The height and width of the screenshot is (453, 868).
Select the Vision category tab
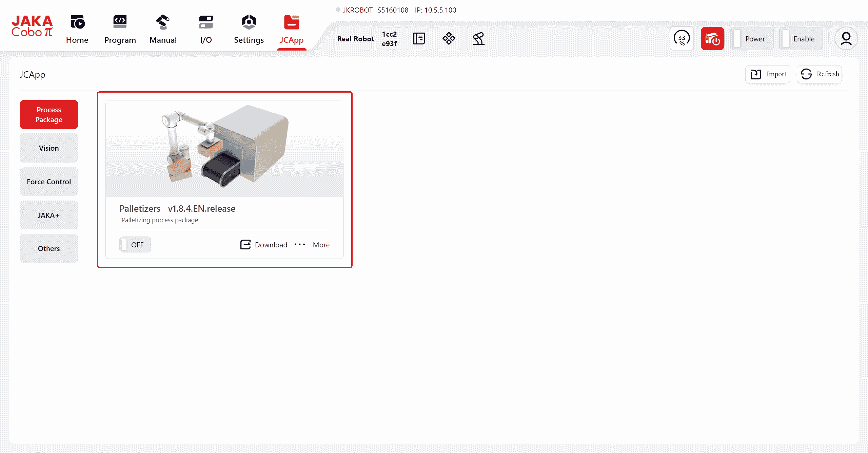[49, 148]
